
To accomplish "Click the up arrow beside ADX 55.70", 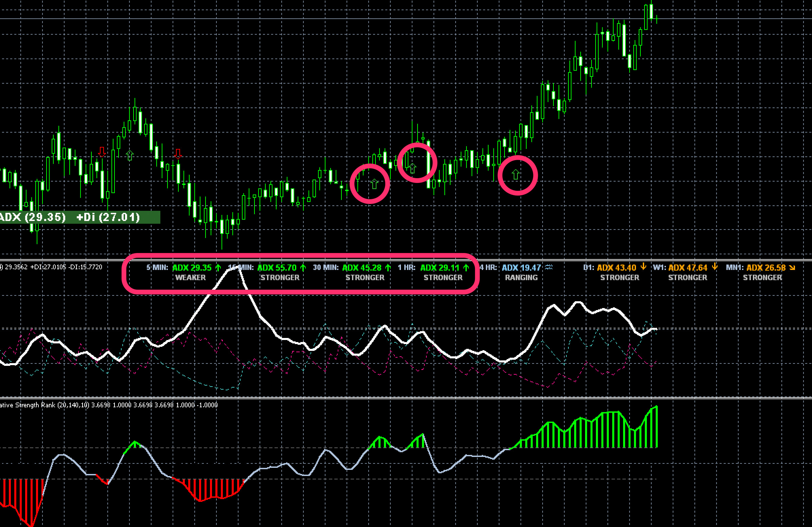I will (303, 268).
